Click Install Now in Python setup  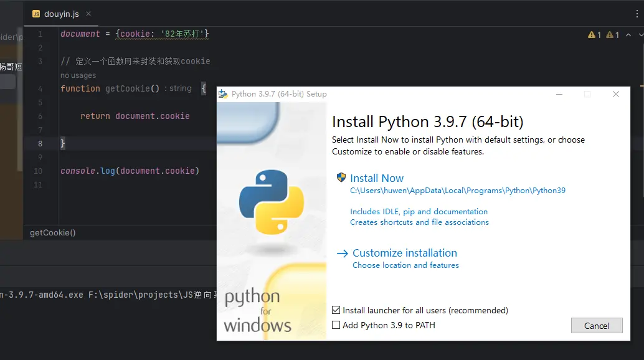[x=377, y=178]
